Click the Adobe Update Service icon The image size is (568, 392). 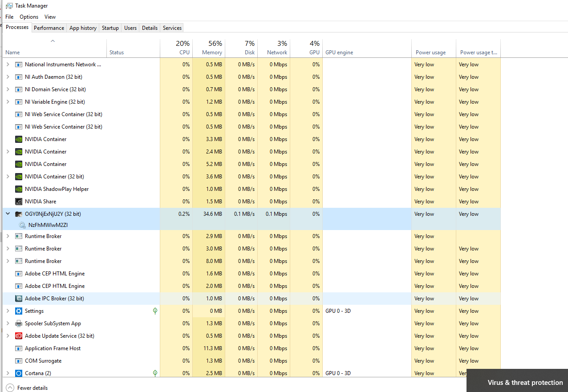click(19, 336)
